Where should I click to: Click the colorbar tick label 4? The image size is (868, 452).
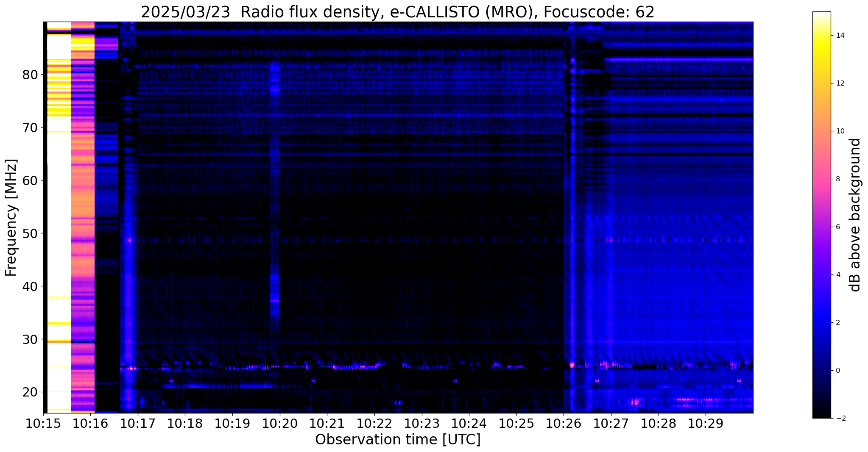point(837,275)
